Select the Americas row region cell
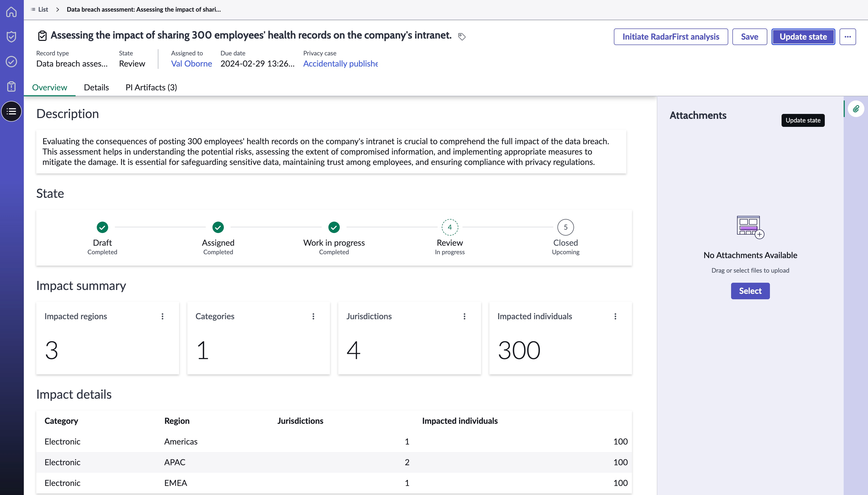Screen dimensions: 868x495 click(181, 442)
